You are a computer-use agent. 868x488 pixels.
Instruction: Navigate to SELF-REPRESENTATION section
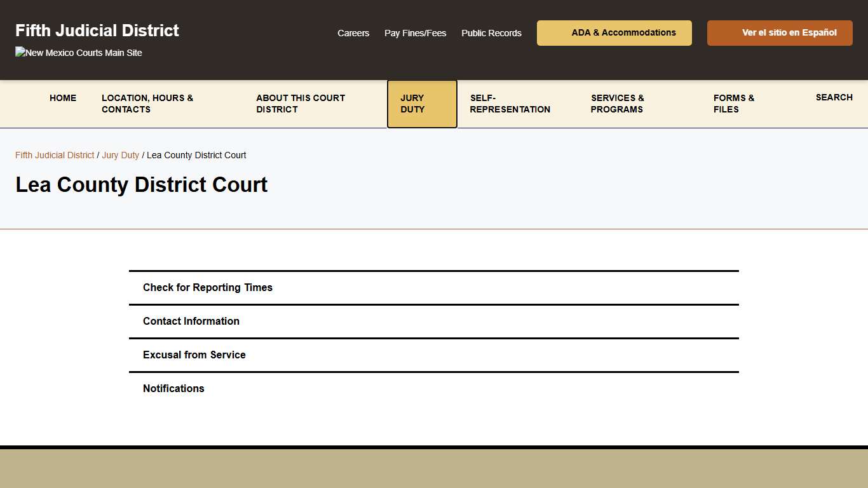click(510, 104)
